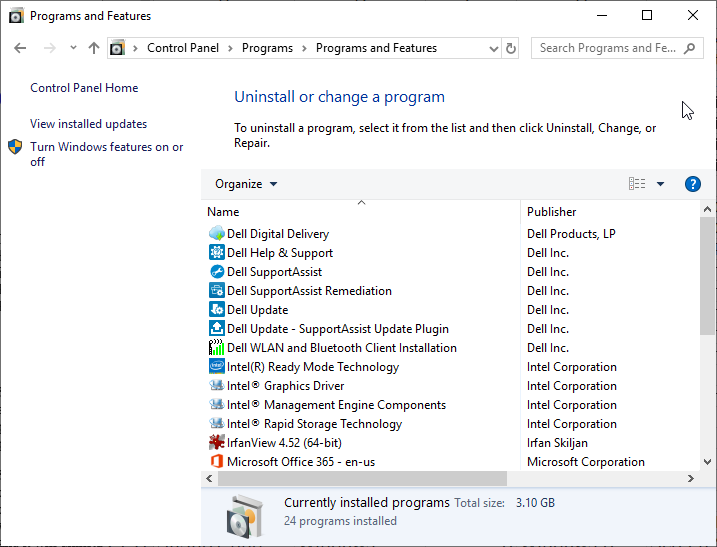Click the Dell Digital Delivery cloud icon

(x=217, y=234)
